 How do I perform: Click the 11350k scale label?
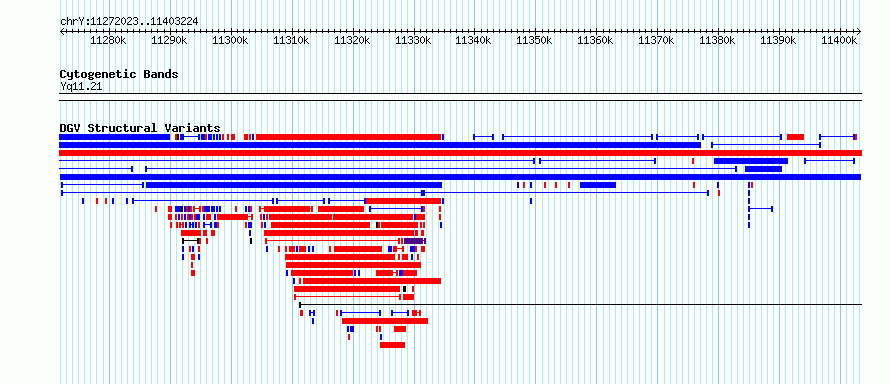point(535,41)
